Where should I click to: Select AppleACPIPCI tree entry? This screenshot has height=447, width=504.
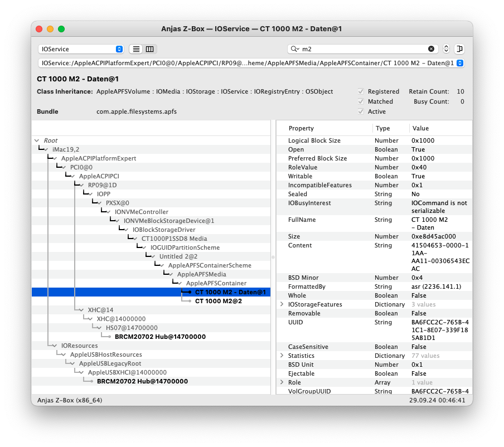pyautogui.click(x=99, y=176)
